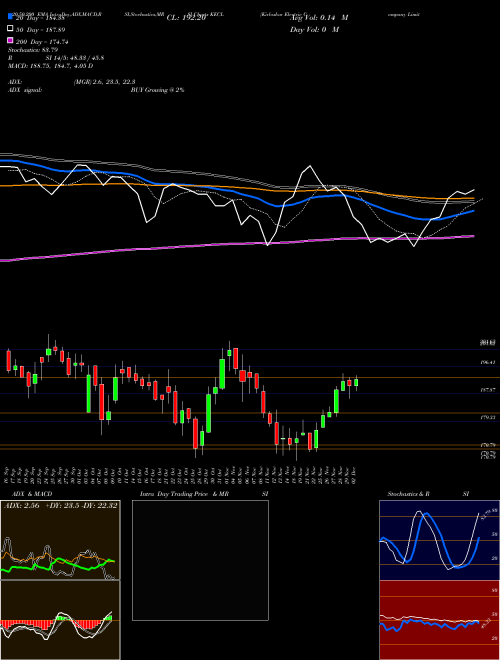Click the magenta 200-day moving average line

coord(236,243)
